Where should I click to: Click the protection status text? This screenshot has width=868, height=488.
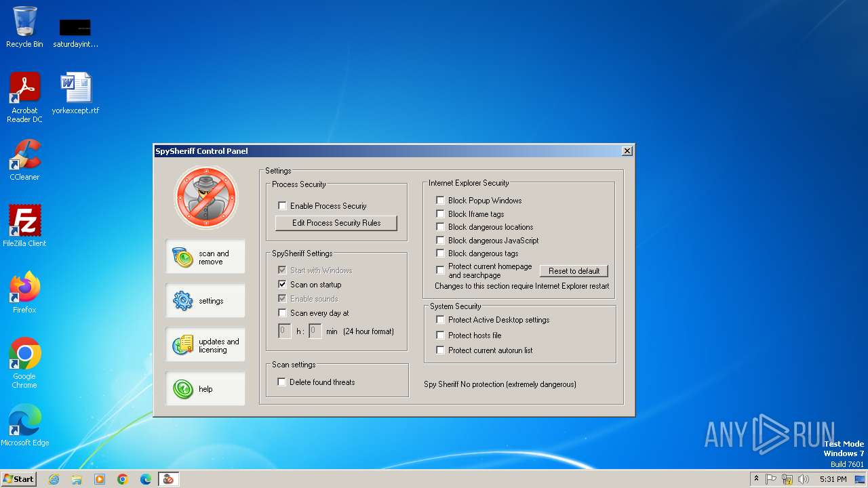click(x=500, y=384)
